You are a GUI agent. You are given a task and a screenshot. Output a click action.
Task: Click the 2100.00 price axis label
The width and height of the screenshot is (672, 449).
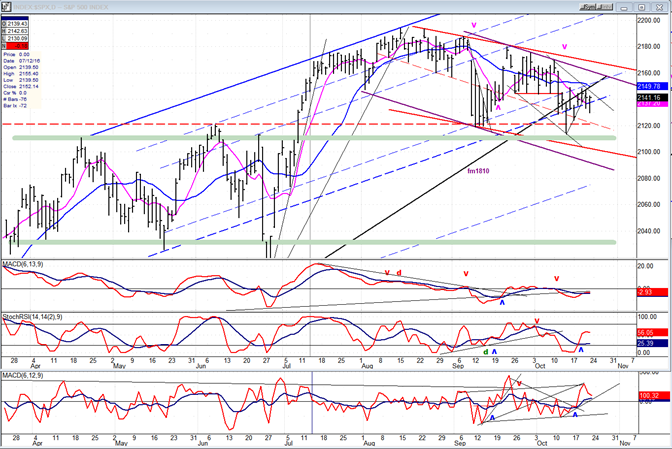[x=648, y=152]
